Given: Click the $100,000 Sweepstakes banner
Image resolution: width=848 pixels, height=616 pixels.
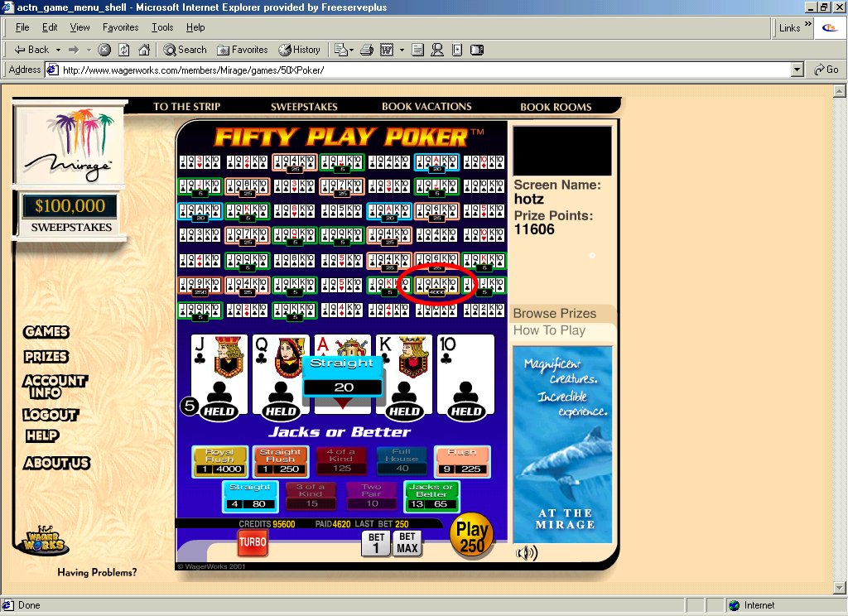Looking at the screenshot, I should point(70,214).
